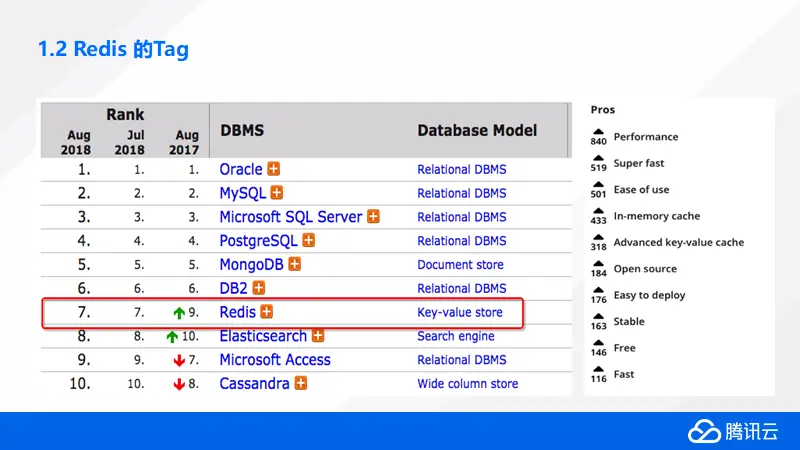The width and height of the screenshot is (800, 450).
Task: Upvote the In-memory cache arrow
Action: point(598,211)
